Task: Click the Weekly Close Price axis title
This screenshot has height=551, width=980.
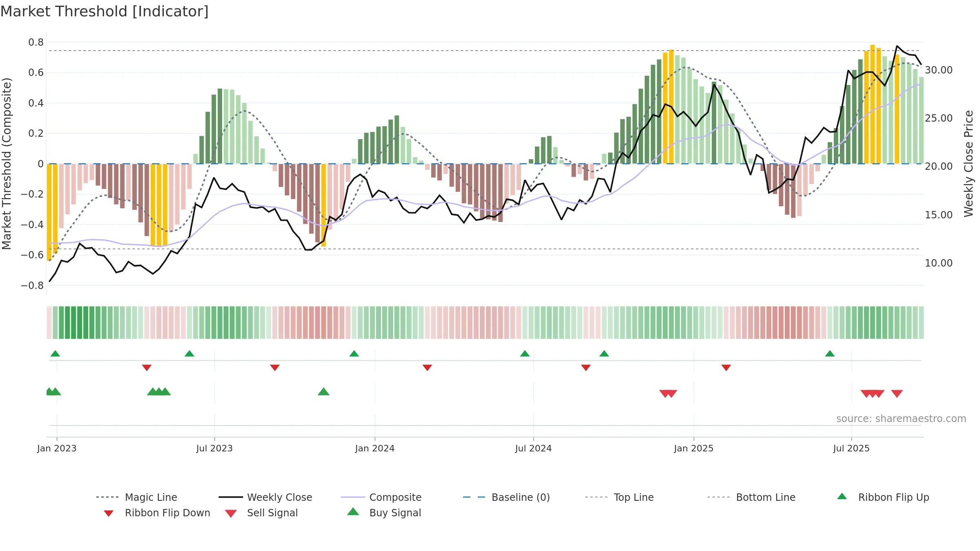Action: click(969, 163)
